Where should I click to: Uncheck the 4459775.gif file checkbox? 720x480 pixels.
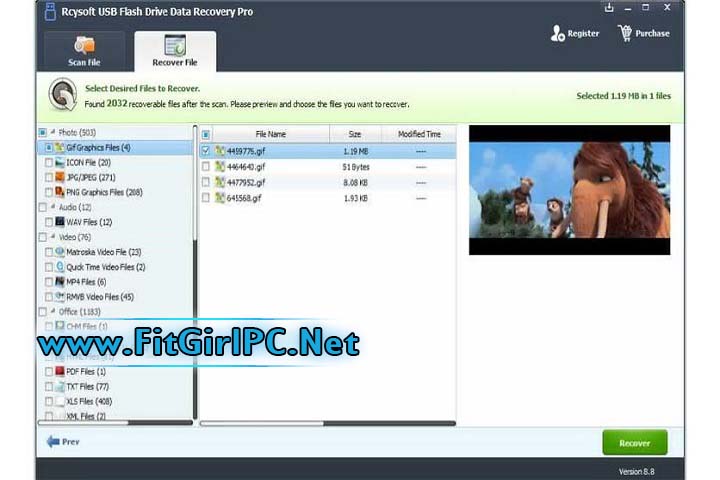coord(206,152)
